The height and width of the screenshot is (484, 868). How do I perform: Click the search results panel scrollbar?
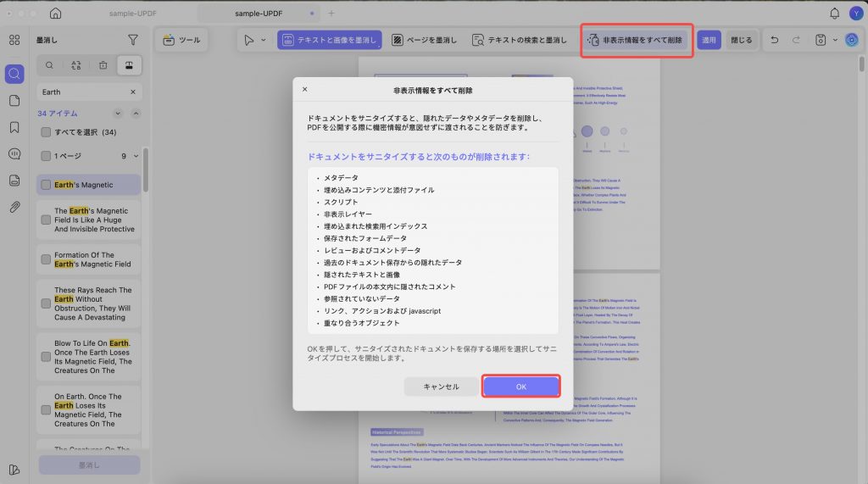coord(146,170)
